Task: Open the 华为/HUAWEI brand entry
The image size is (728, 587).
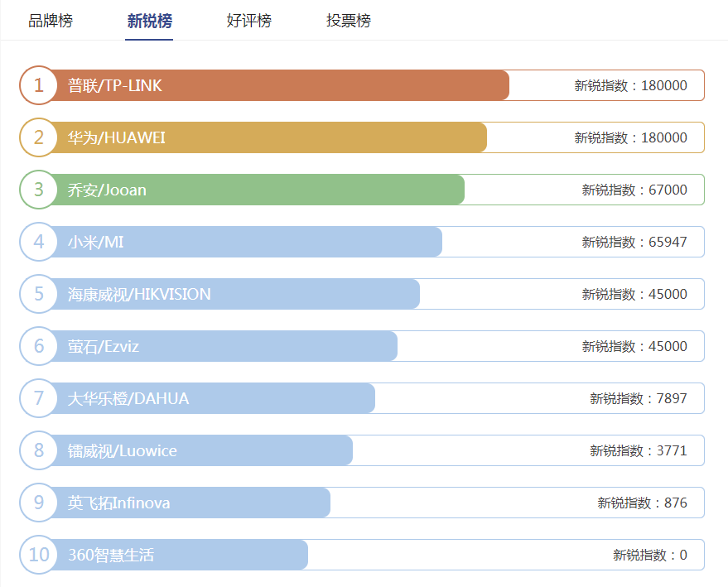Action: pyautogui.click(x=117, y=137)
